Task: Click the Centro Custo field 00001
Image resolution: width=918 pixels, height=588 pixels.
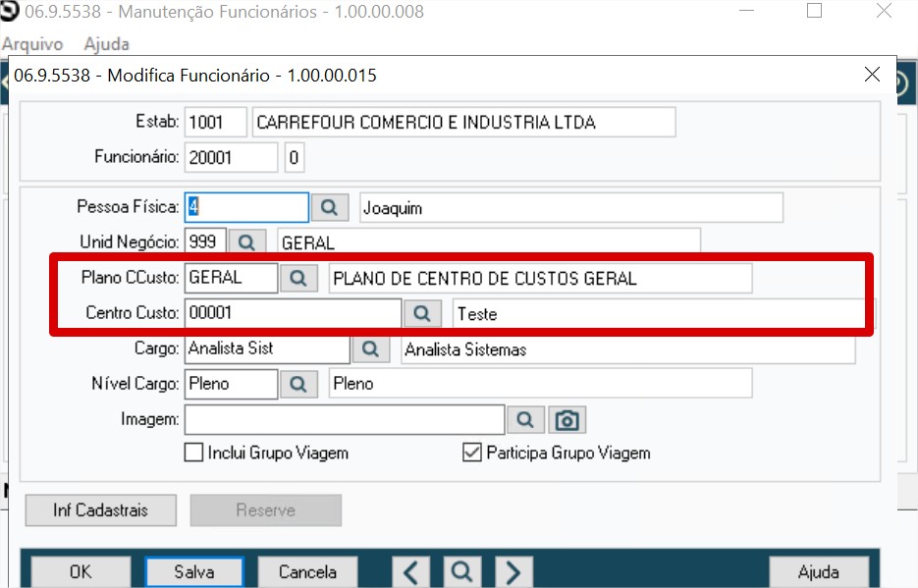Action: click(x=293, y=313)
